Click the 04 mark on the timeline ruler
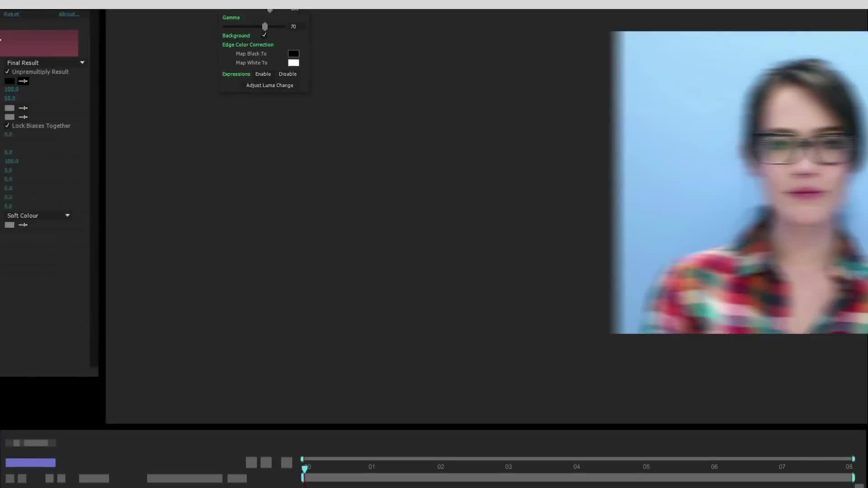The width and height of the screenshot is (868, 488). click(576, 467)
